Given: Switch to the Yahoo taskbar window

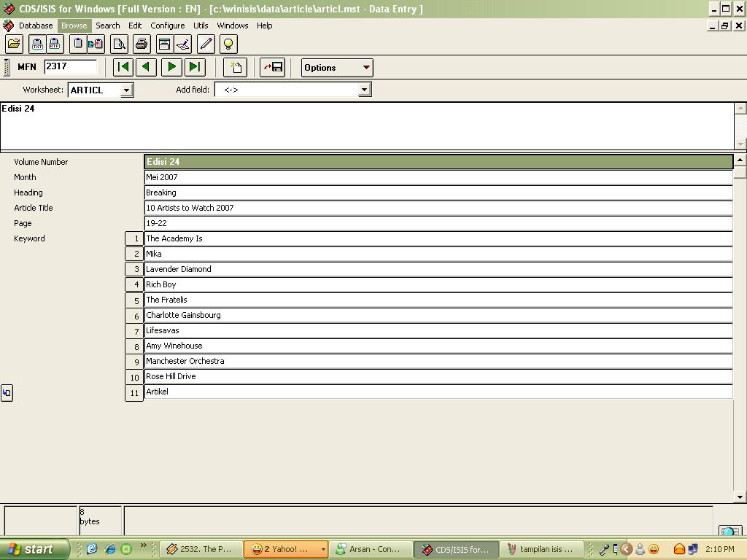Looking at the screenshot, I should (x=286, y=549).
